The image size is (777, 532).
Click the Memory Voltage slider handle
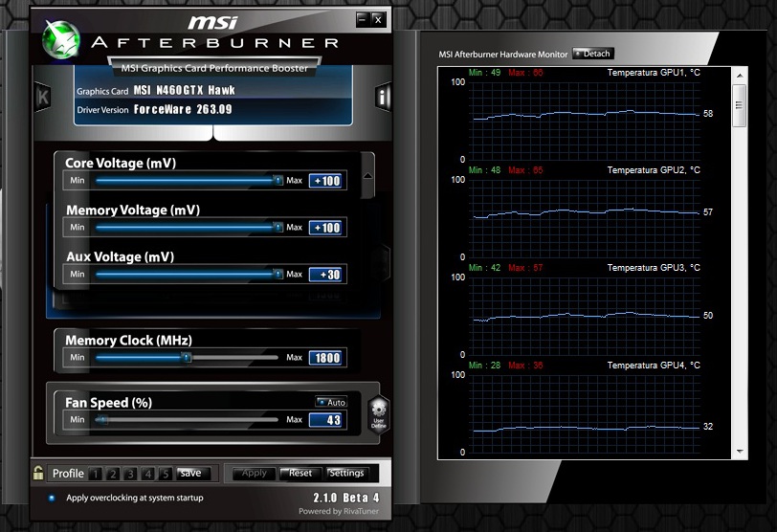tap(278, 228)
